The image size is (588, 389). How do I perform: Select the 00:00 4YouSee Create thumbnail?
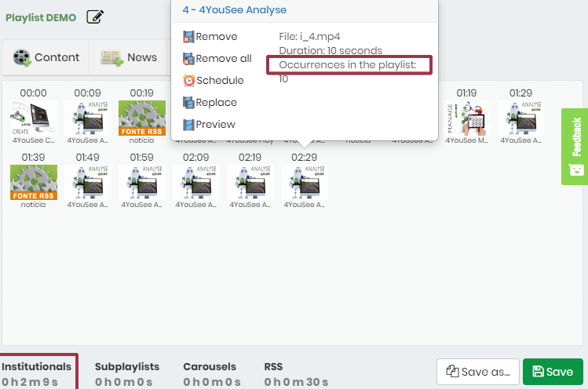coord(34,118)
